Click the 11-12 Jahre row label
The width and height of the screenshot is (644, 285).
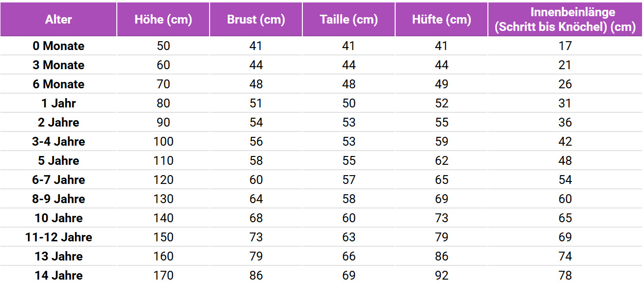[x=58, y=237]
